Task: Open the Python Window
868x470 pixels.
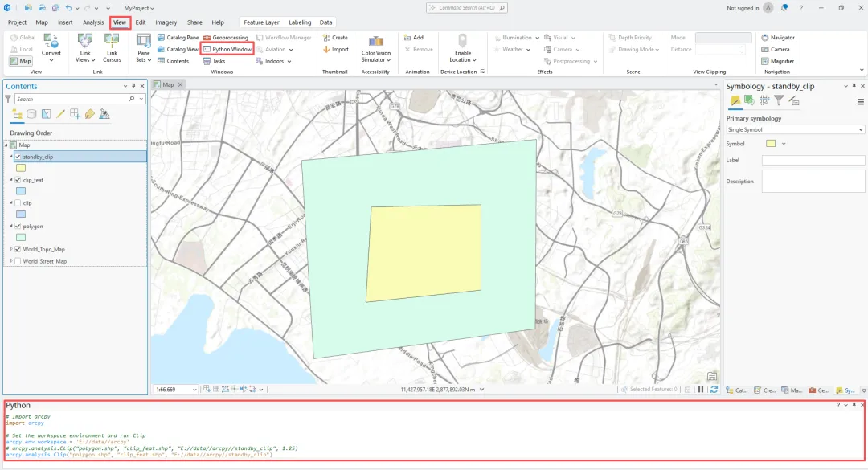Action: pyautogui.click(x=227, y=49)
